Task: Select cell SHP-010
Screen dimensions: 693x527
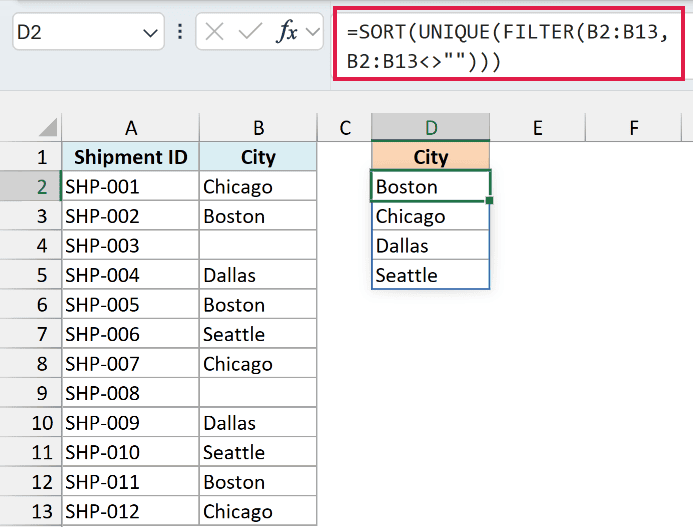Action: point(130,452)
